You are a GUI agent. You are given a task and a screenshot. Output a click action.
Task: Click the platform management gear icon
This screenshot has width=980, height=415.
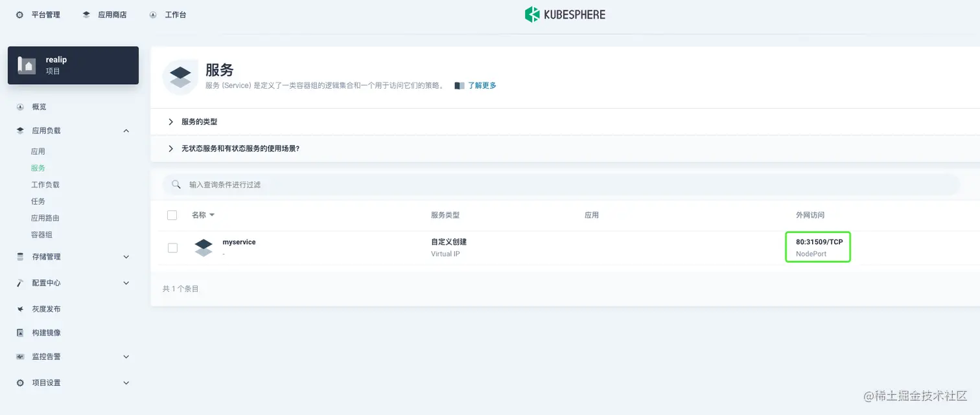click(20, 14)
